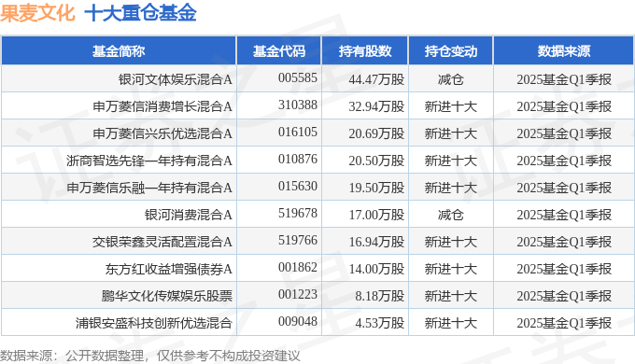Select the 44.47万股 holdings cell
This screenshot has height=364, width=635.
(376, 79)
